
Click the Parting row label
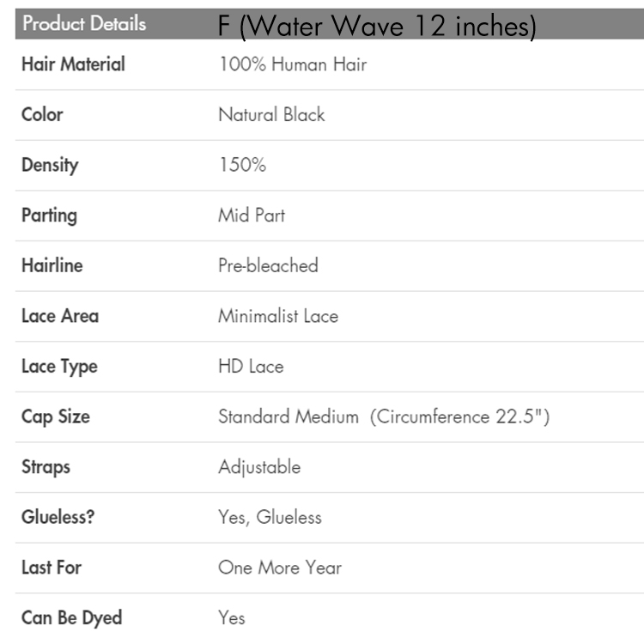pos(49,215)
